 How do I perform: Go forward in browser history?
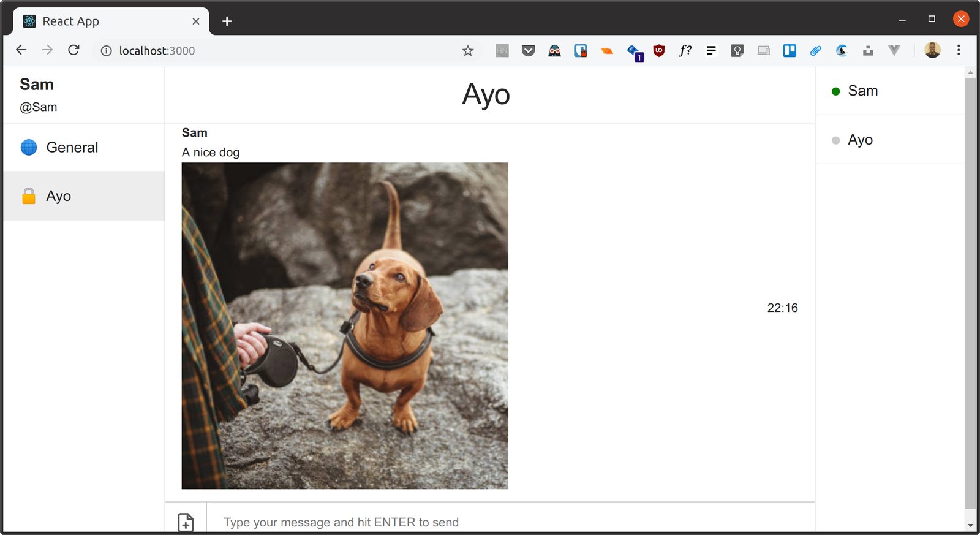pos(47,50)
